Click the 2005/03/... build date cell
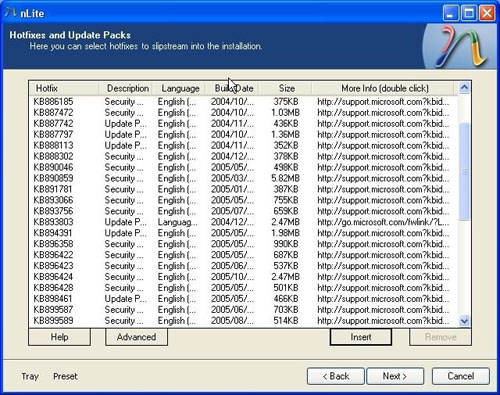Image resolution: width=500 pixels, height=395 pixels. pyautogui.click(x=232, y=178)
